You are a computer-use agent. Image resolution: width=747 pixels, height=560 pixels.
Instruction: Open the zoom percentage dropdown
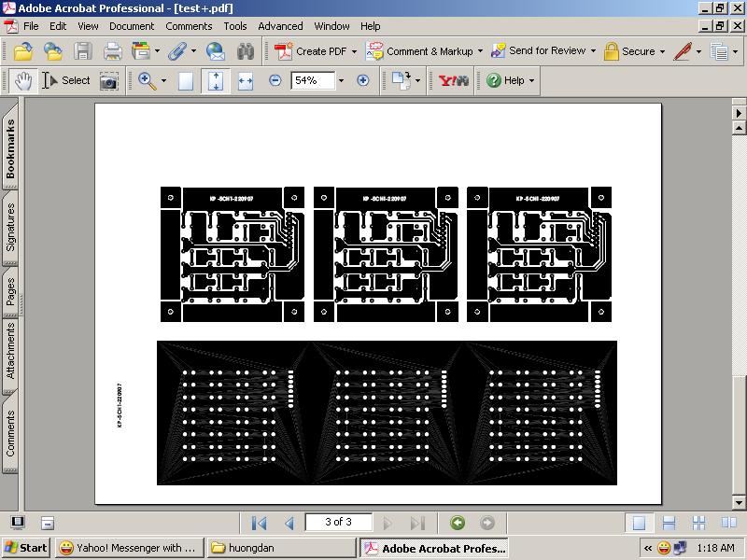click(341, 80)
